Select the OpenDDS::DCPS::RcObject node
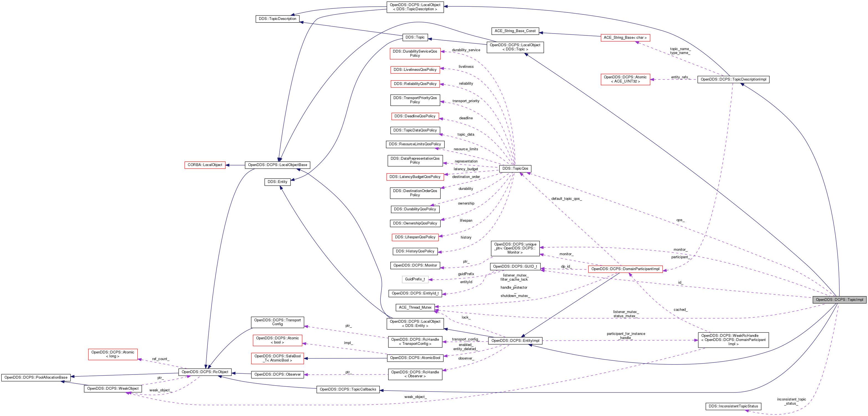The width and height of the screenshot is (868, 416). point(205,372)
